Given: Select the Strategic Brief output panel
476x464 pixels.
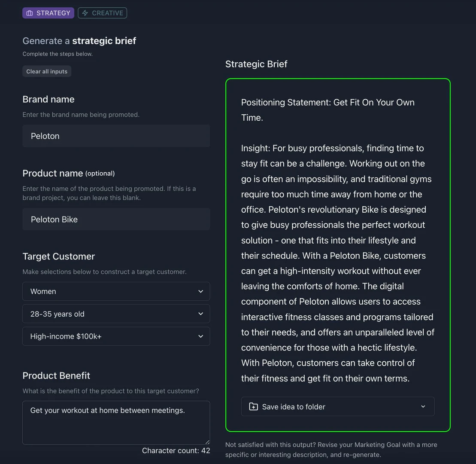Looking at the screenshot, I should 338,254.
